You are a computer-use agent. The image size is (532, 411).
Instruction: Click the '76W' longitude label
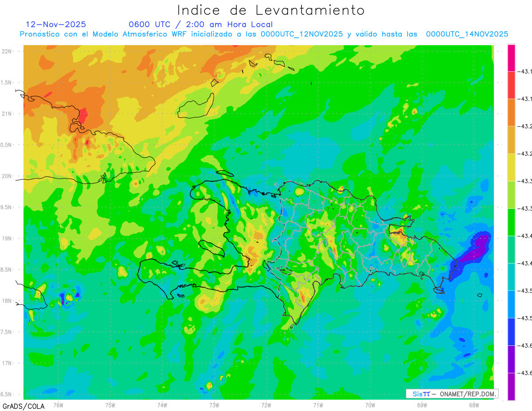click(58, 405)
